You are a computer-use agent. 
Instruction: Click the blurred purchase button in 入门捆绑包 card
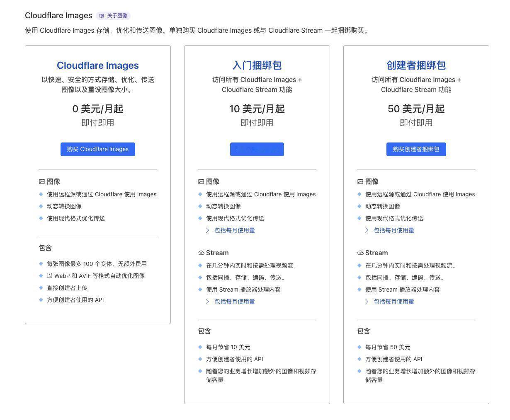(257, 149)
